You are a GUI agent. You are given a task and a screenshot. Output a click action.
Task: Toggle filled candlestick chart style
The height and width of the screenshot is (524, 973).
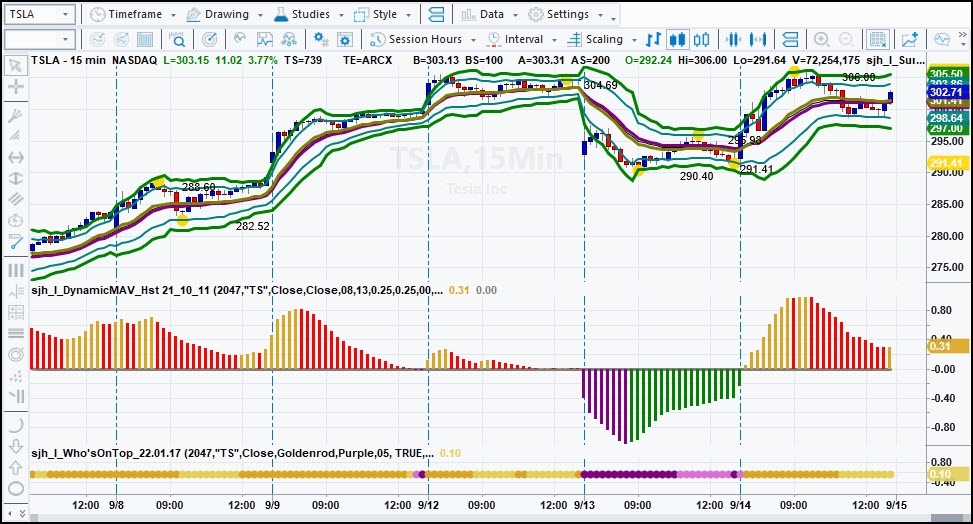tap(677, 40)
